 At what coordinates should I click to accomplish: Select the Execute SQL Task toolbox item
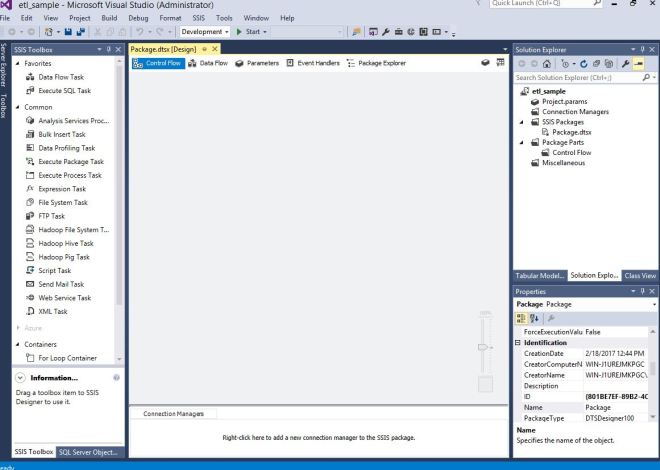point(64,90)
